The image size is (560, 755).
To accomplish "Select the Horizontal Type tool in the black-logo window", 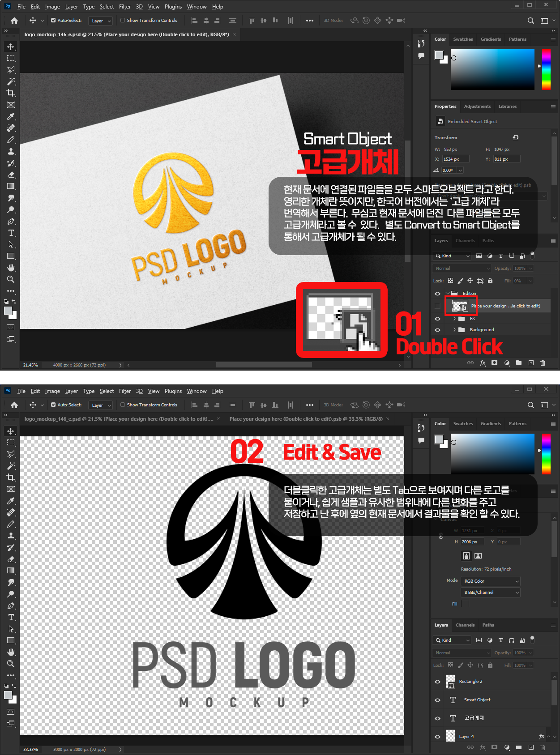I will pos(11,617).
